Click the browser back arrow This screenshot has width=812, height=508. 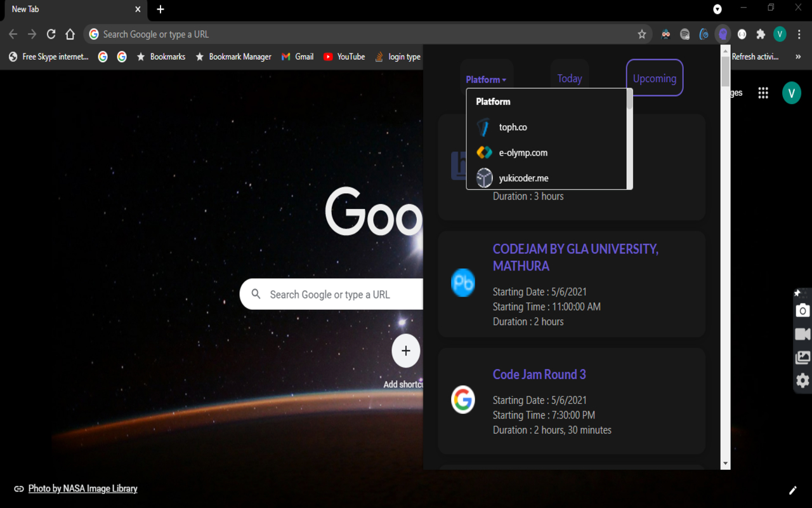pos(13,34)
